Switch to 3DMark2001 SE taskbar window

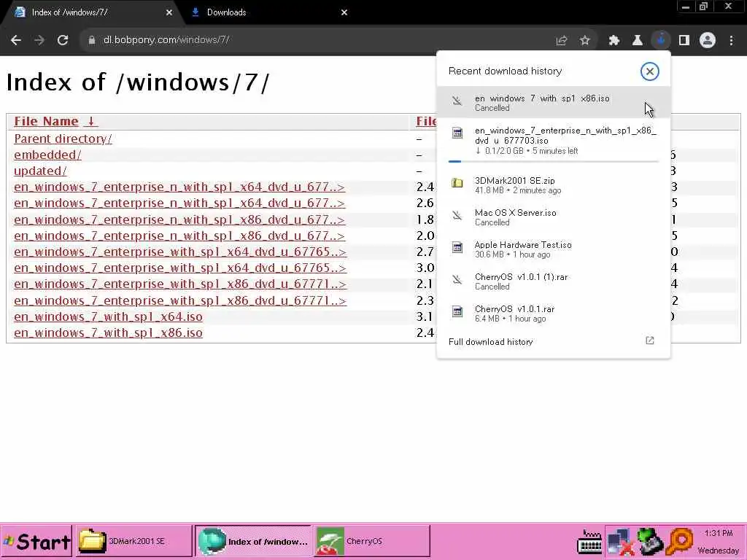tap(133, 541)
